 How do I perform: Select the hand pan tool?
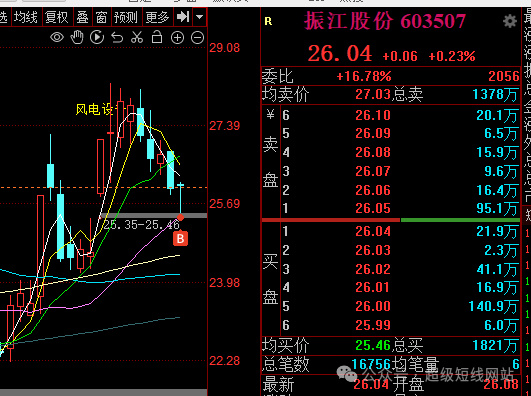click(x=77, y=37)
